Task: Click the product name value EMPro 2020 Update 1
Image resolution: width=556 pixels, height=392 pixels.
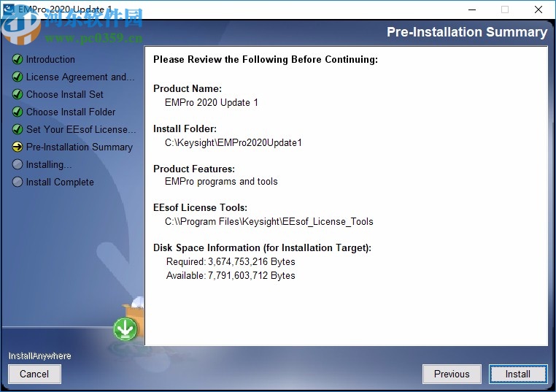Action: 212,102
